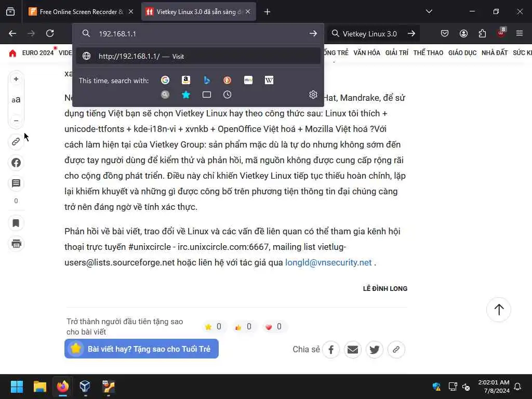This screenshot has height=399, width=532.
Task: Increase article font size plus
Action: 16,79
